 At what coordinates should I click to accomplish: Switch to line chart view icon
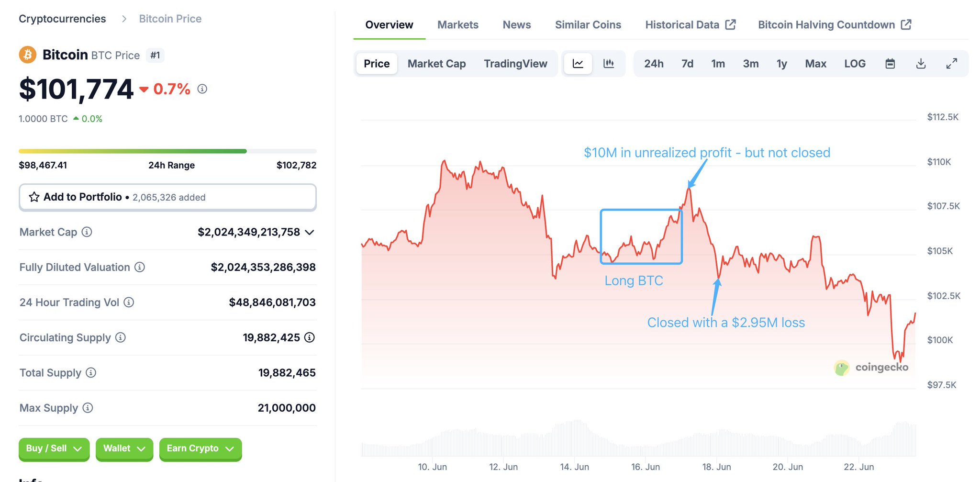click(x=578, y=64)
